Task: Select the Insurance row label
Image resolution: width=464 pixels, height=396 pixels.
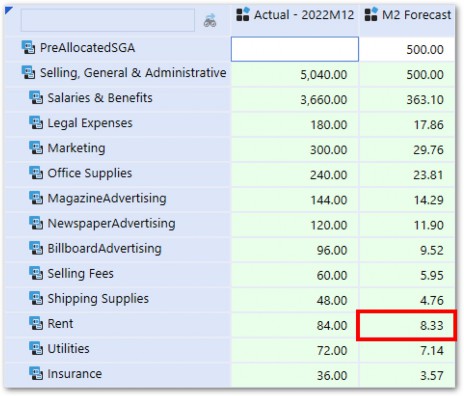Action: 75,374
